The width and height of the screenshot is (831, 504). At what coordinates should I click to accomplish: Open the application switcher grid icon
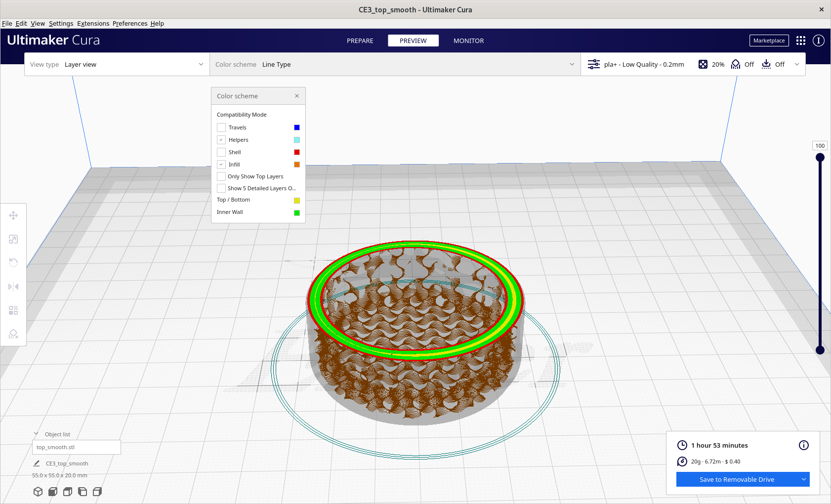pyautogui.click(x=801, y=41)
